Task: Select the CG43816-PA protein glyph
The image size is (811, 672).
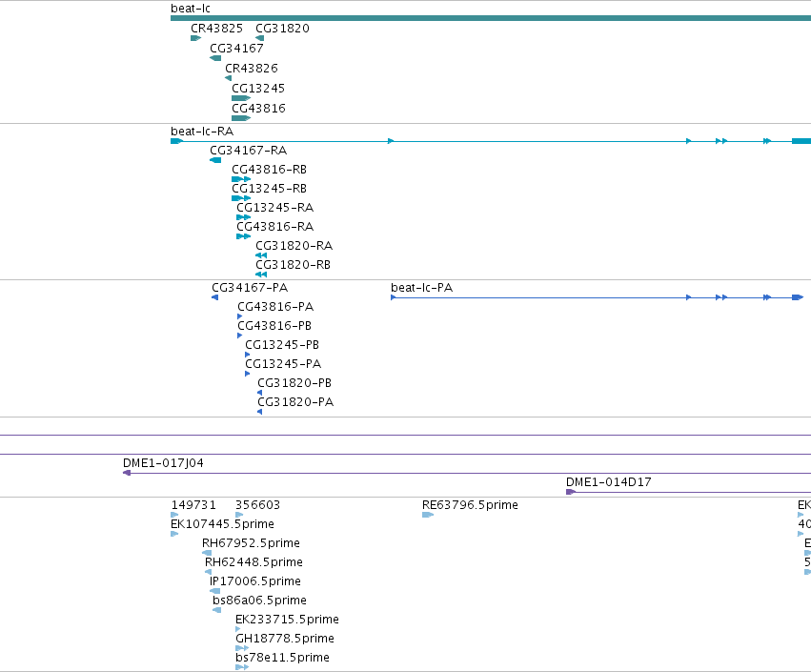Action: [x=239, y=316]
